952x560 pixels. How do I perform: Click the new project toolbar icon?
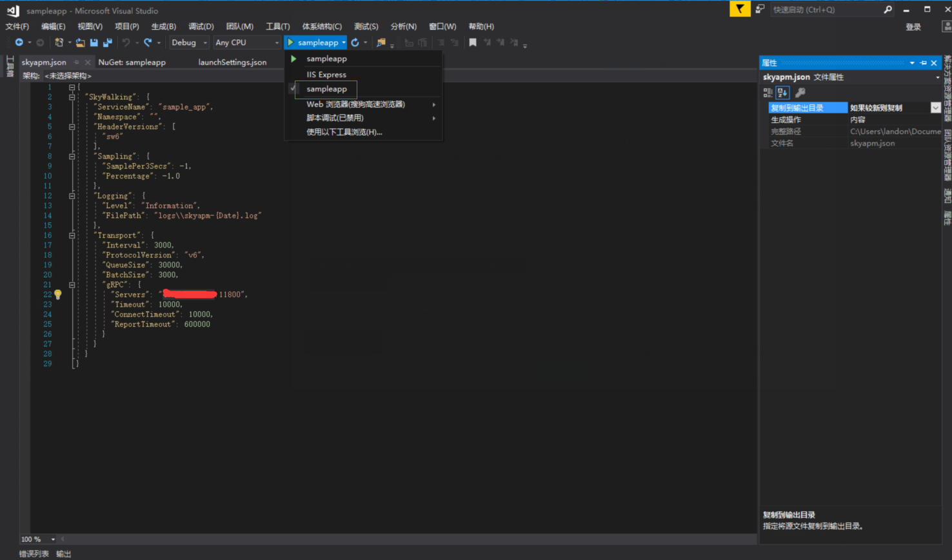coord(59,43)
